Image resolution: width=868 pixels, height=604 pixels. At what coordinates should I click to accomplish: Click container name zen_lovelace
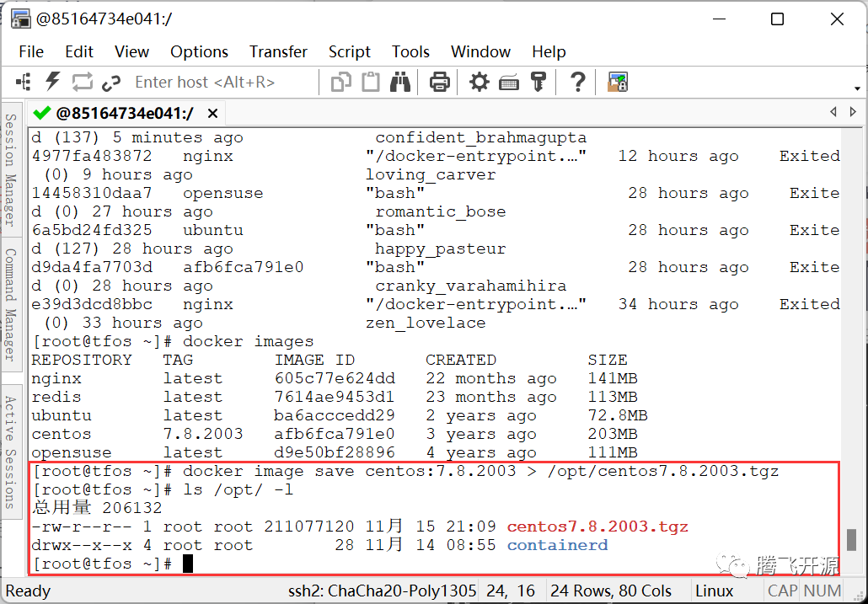(x=426, y=323)
